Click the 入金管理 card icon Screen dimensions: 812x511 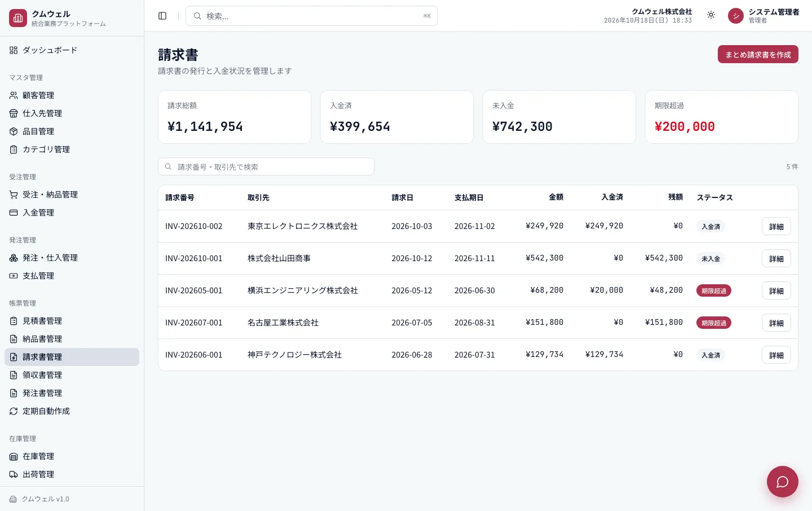click(x=14, y=213)
